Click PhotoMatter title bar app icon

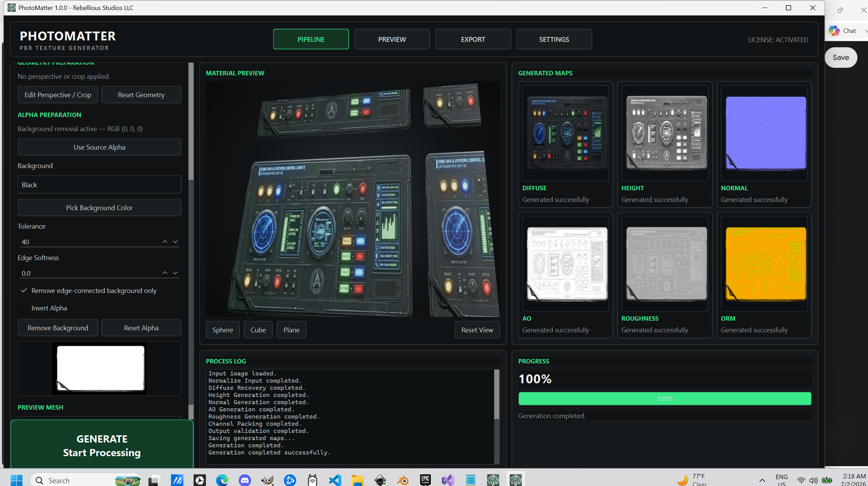coord(11,8)
